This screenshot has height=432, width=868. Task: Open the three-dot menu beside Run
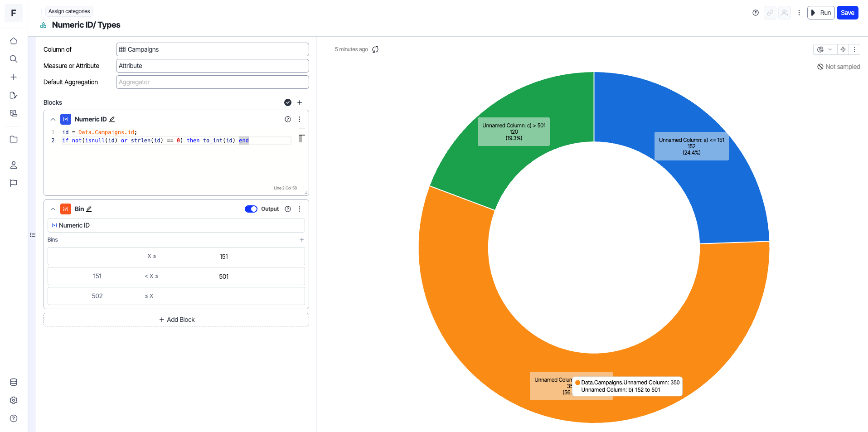coord(799,13)
